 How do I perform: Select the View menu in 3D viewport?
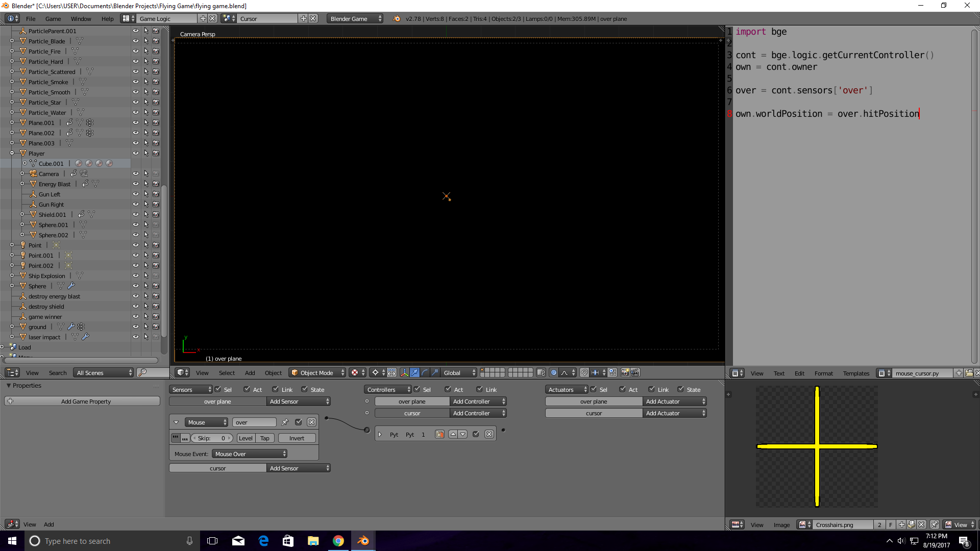coord(201,373)
